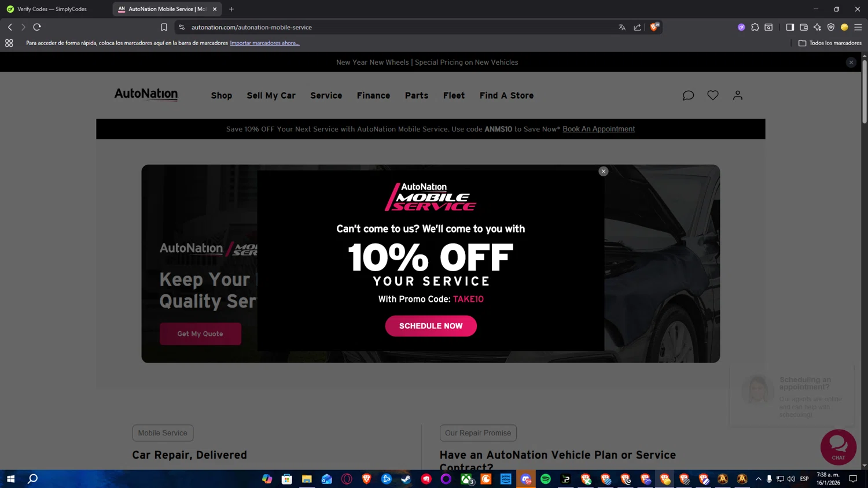
Task: Open Brave Shields lion icon
Action: click(654, 27)
